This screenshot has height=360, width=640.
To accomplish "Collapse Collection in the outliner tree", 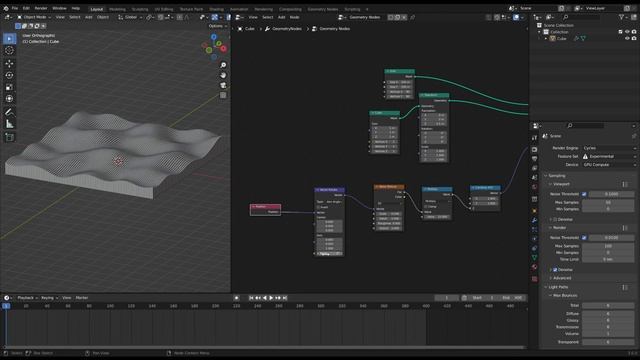I will pyautogui.click(x=539, y=32).
